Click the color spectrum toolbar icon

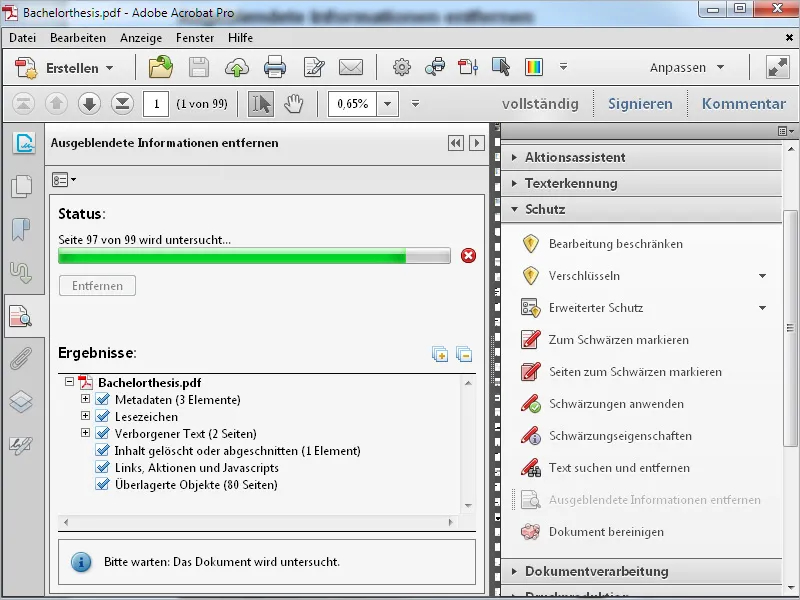coord(534,67)
